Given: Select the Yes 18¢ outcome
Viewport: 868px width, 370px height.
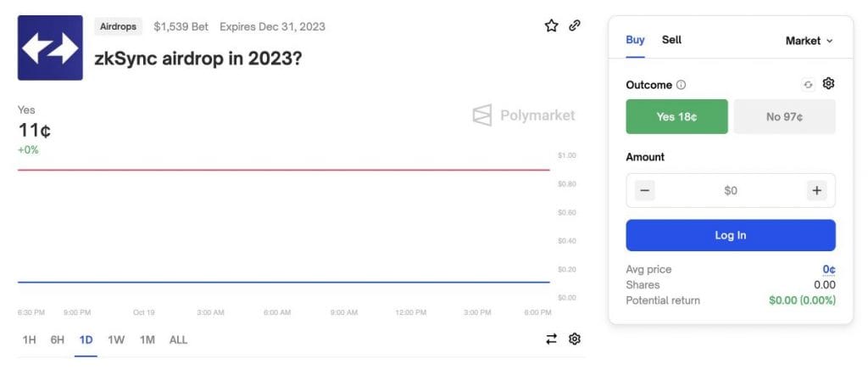Looking at the screenshot, I should pos(676,116).
